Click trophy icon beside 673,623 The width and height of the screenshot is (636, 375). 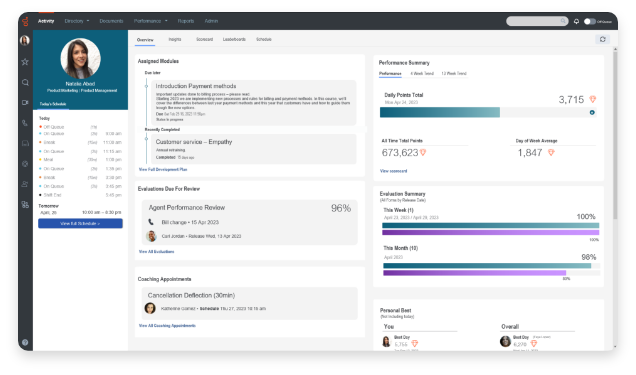[x=423, y=152]
